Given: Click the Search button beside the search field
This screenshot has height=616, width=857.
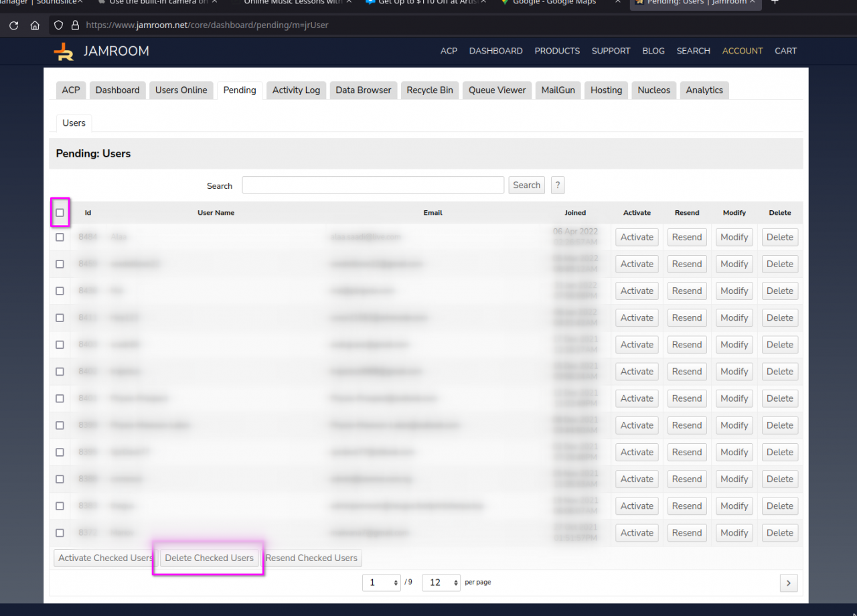Looking at the screenshot, I should click(x=527, y=185).
